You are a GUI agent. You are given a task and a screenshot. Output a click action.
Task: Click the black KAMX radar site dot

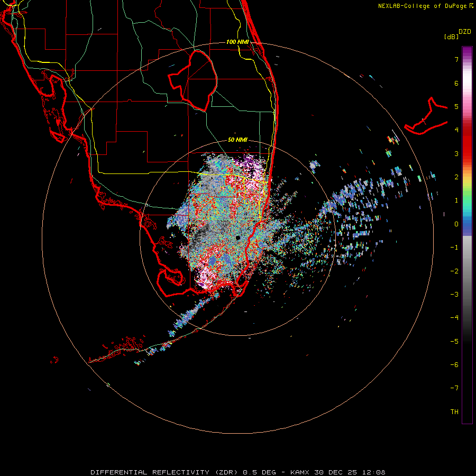pos(238,237)
